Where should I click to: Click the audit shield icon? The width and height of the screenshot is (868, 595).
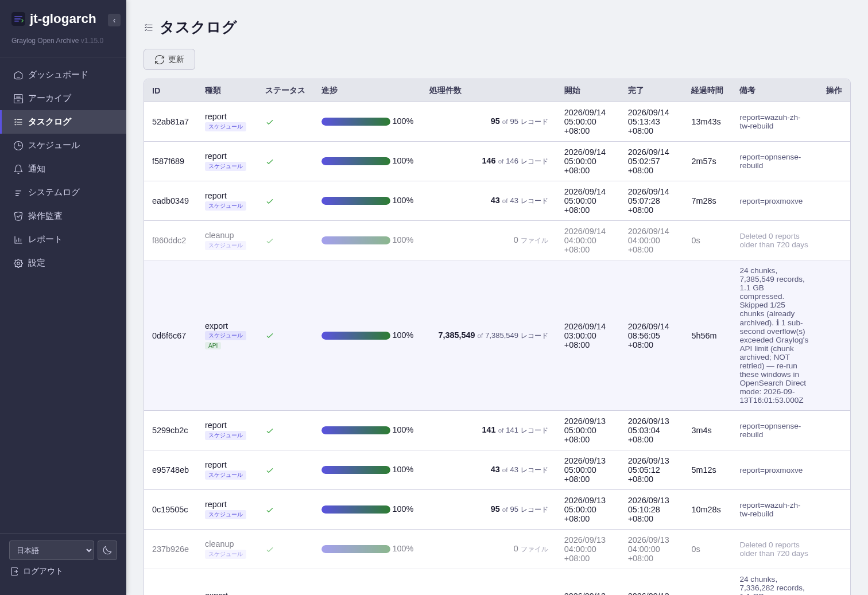click(x=18, y=216)
